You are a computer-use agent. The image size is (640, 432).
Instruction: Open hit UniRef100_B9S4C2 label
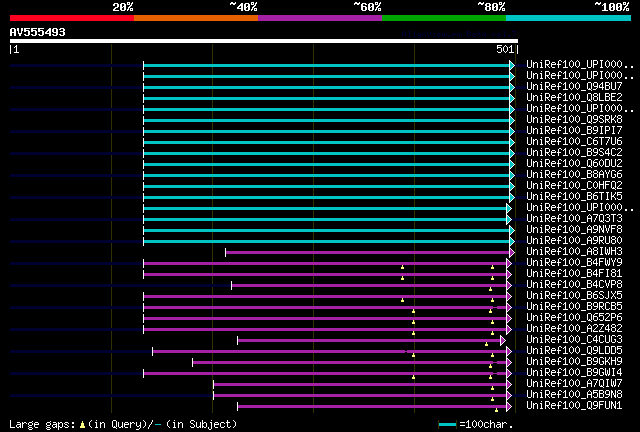click(x=574, y=152)
